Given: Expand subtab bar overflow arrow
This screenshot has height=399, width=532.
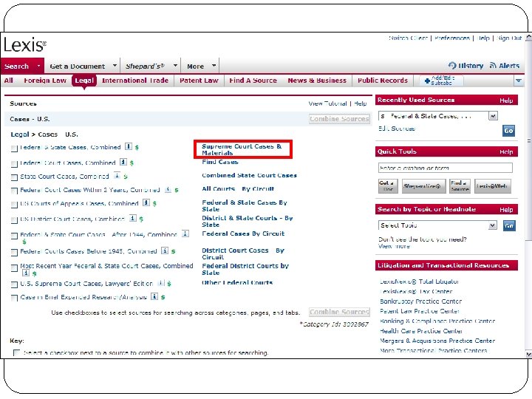Looking at the screenshot, I should (x=519, y=81).
